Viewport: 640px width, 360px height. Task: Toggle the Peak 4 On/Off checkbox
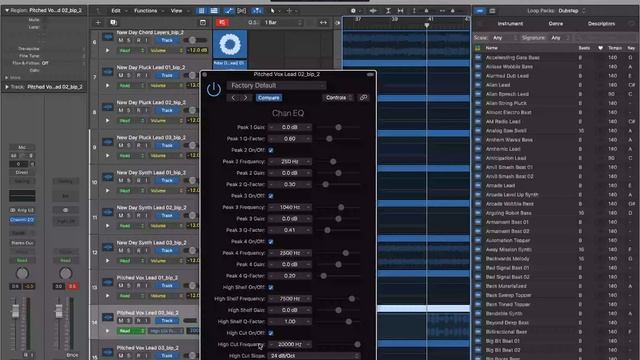coord(271,242)
